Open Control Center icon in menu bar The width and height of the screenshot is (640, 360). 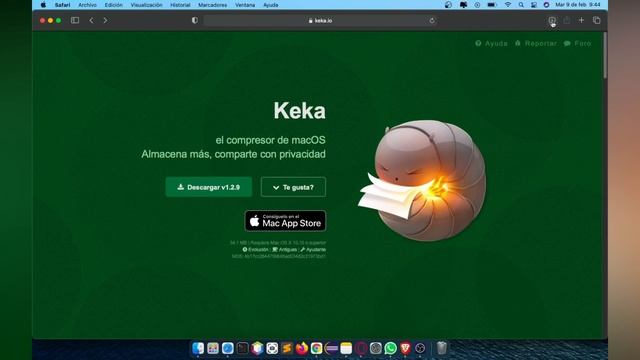coord(534,5)
